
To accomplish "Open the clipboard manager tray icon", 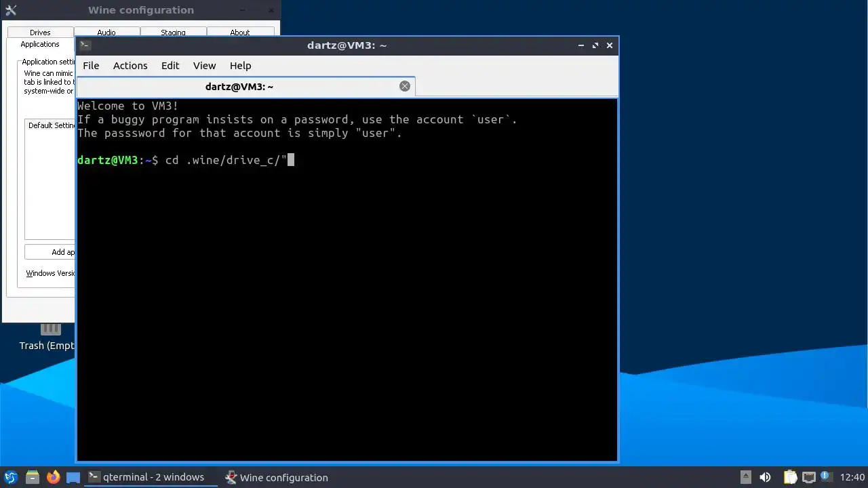I will coord(790,477).
